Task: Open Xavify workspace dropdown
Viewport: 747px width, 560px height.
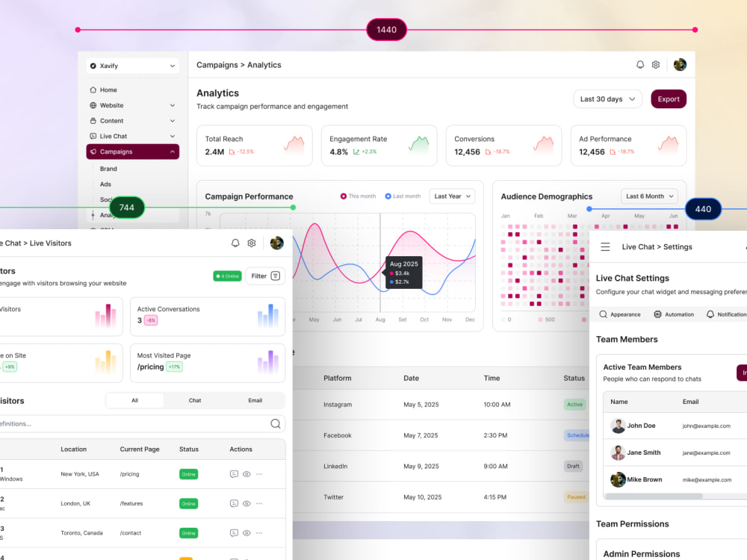Action: [x=133, y=66]
